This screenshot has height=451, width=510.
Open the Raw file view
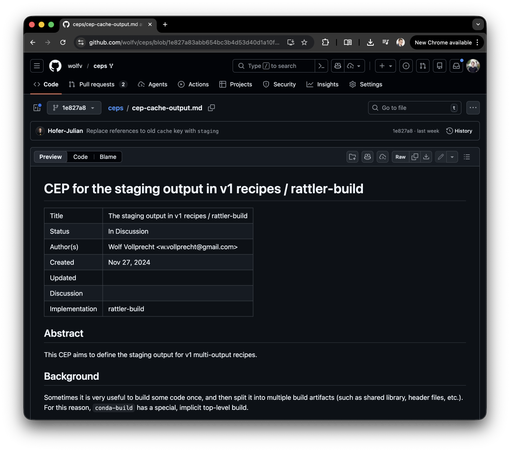click(x=400, y=157)
